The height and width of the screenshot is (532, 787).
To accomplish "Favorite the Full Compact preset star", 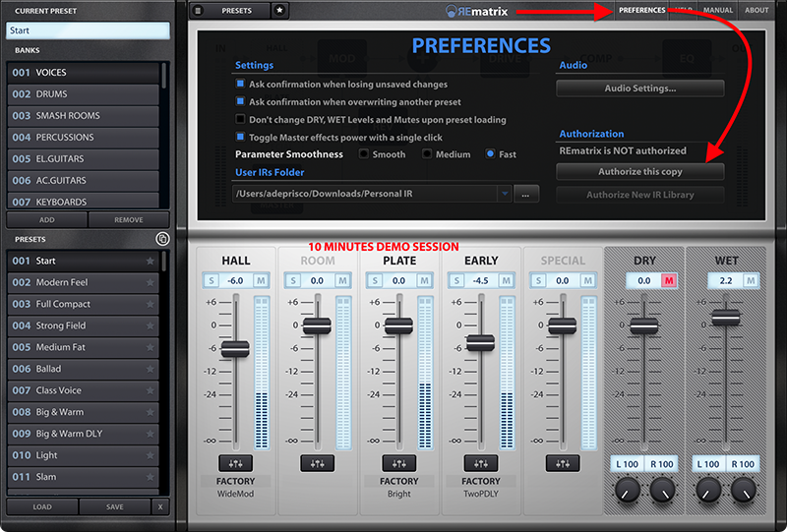I will tap(150, 304).
